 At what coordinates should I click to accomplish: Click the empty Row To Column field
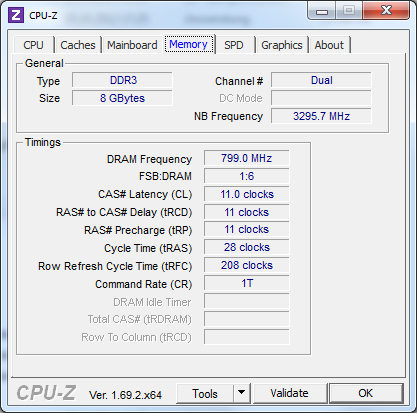point(247,337)
